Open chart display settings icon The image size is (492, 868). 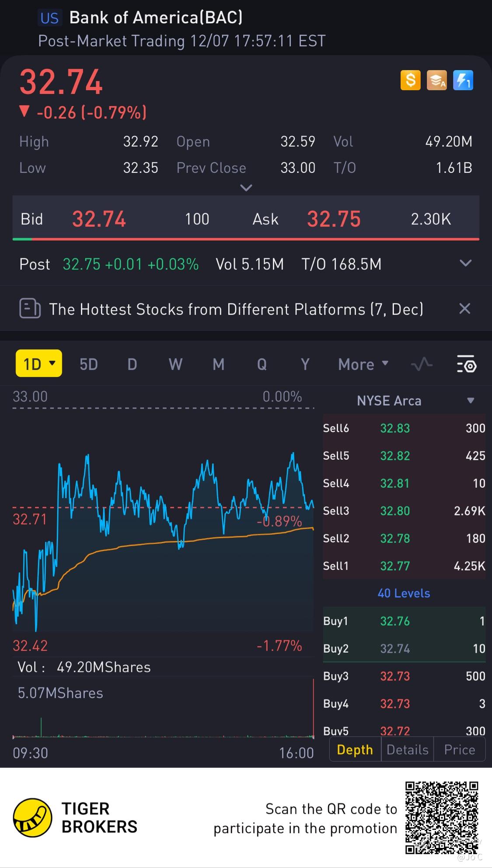coord(467,364)
